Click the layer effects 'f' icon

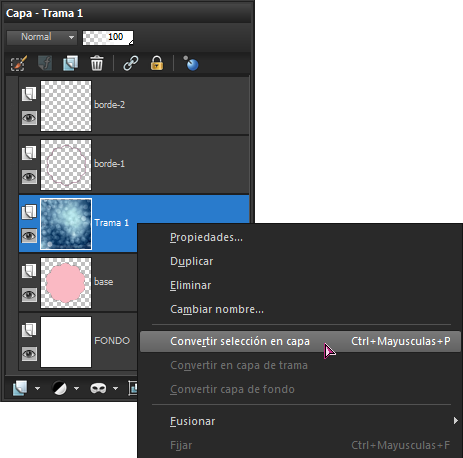click(45, 63)
